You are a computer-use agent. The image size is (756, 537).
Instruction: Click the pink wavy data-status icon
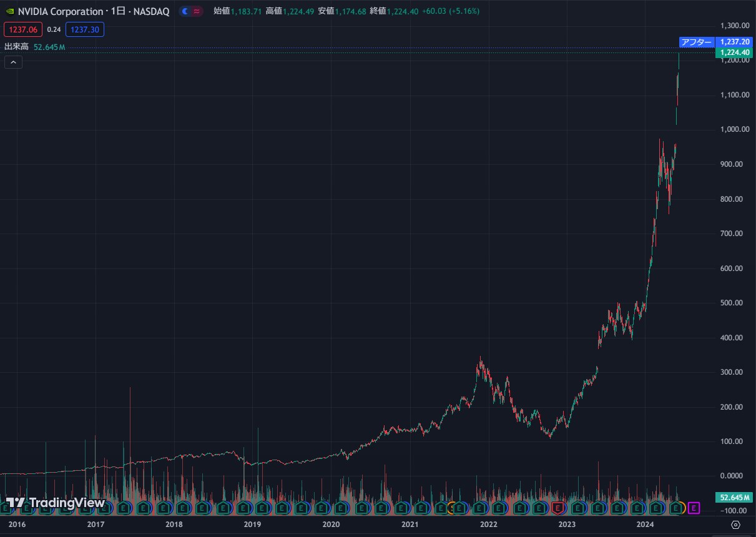click(x=197, y=11)
